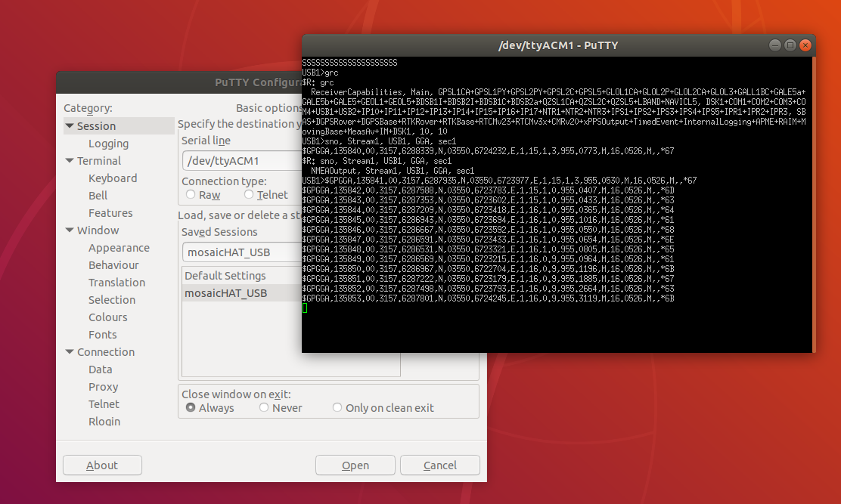Click the Serial line input field
Image resolution: width=841 pixels, height=504 pixels.
243,161
